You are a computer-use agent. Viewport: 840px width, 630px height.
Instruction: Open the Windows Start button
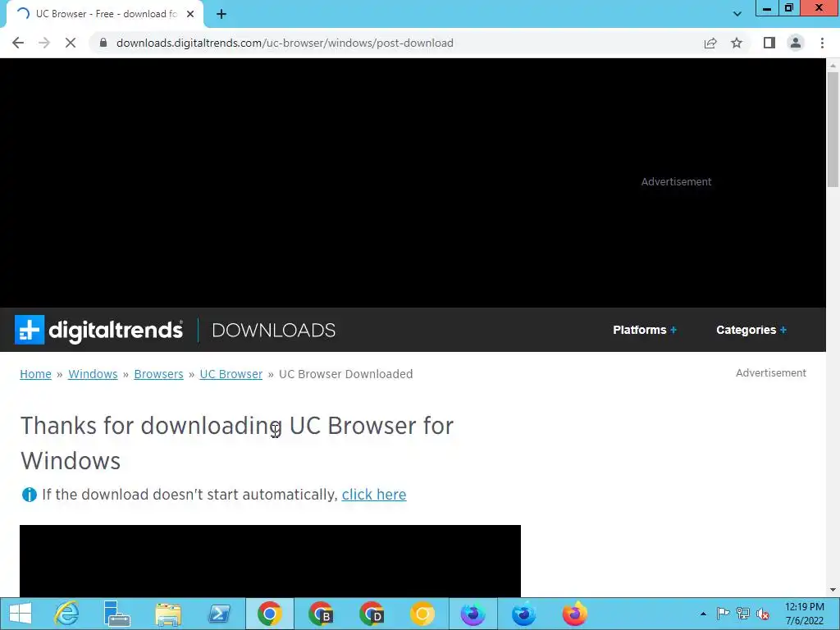tap(21, 614)
